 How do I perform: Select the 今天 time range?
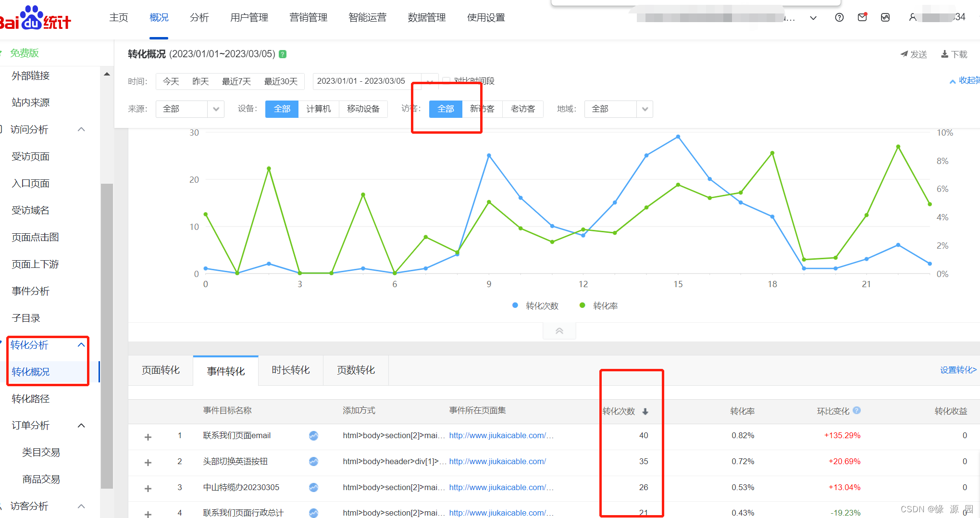pyautogui.click(x=171, y=81)
